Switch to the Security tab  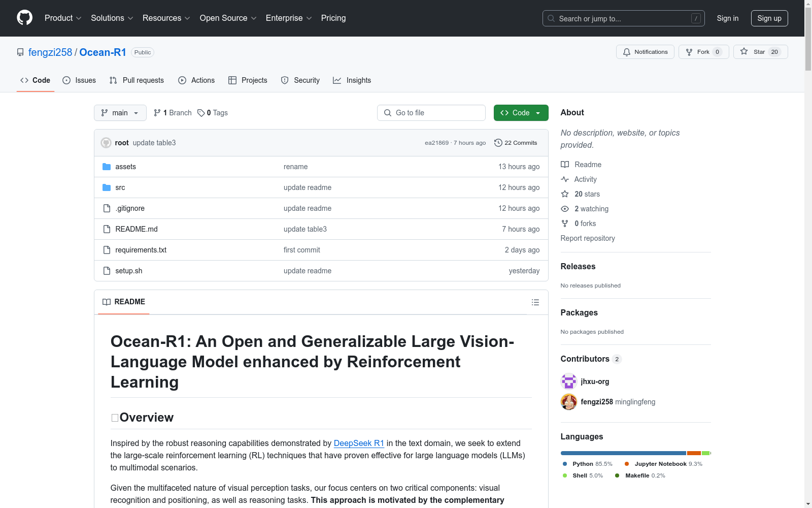[300, 80]
